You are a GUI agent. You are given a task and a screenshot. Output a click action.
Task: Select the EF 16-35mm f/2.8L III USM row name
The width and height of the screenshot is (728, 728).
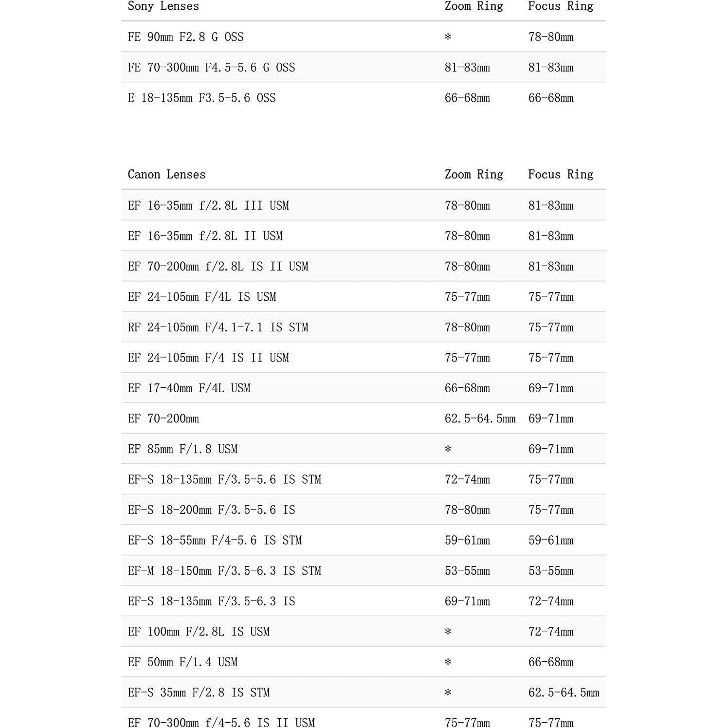[x=208, y=206]
